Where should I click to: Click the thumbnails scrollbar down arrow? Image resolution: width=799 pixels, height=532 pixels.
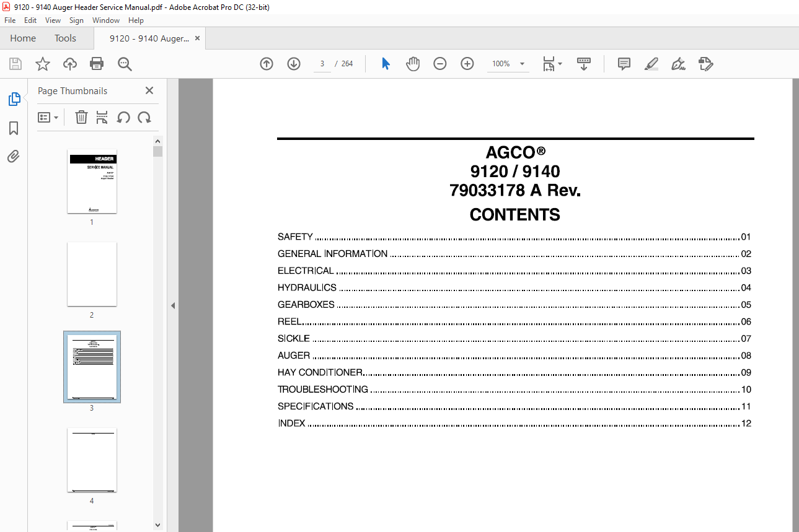coord(158,525)
